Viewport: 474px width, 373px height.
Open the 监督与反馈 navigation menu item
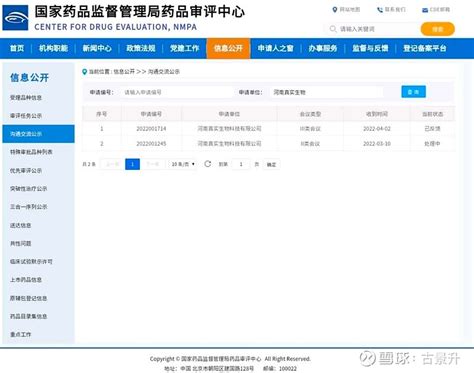(x=370, y=48)
